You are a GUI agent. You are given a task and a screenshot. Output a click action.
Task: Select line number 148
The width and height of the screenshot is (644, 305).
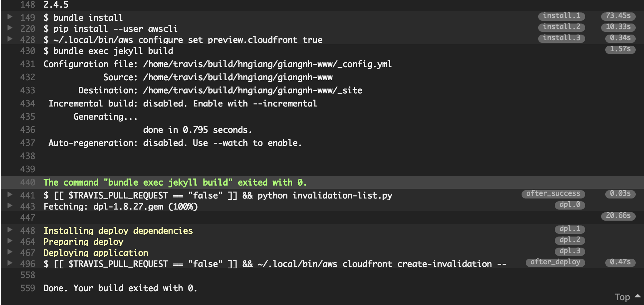[x=28, y=4]
